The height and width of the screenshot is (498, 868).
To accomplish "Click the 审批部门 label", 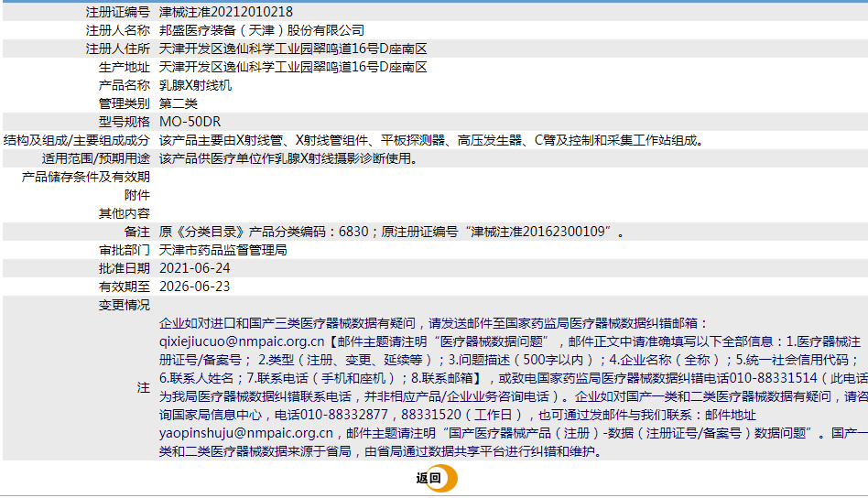I will pyautogui.click(x=124, y=250).
